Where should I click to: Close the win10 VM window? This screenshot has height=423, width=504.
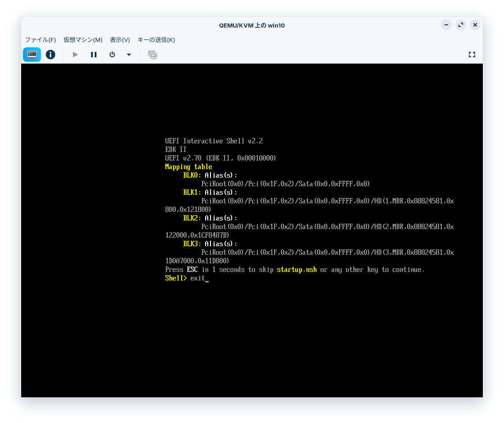[475, 25]
